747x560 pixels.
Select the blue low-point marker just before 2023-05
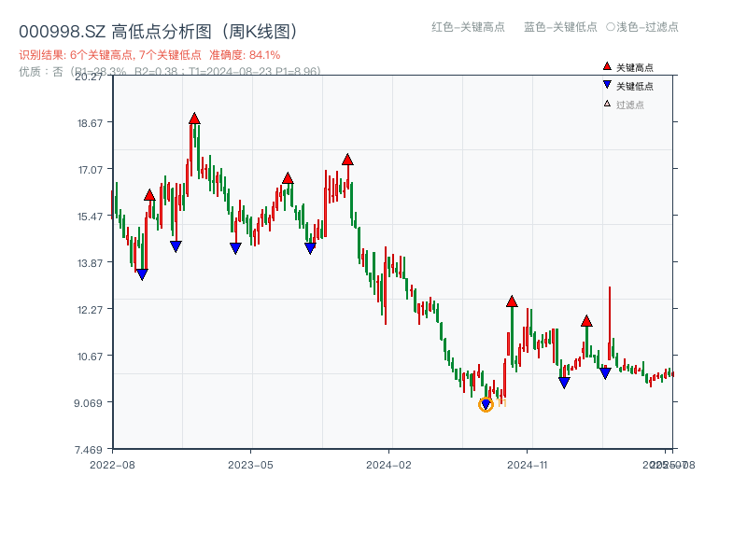[x=235, y=248]
